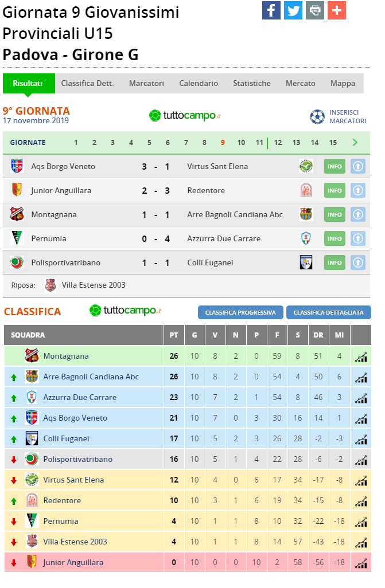Image resolution: width=385 pixels, height=588 pixels.
Task: Show next giornate with green arrow
Action: [355, 143]
